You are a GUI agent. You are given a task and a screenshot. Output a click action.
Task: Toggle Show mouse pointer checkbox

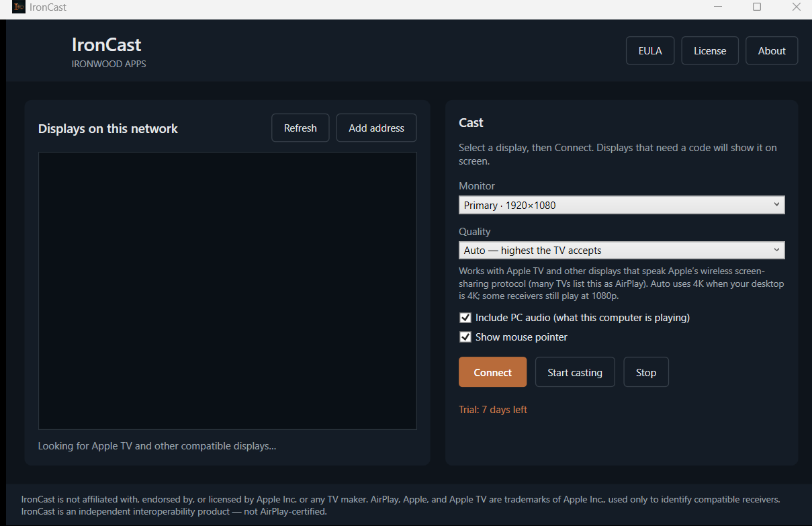click(x=465, y=337)
